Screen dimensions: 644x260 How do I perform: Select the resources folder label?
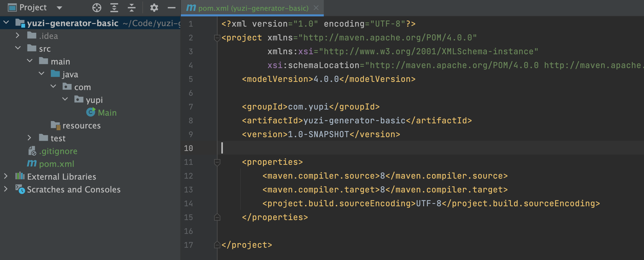[x=82, y=126]
